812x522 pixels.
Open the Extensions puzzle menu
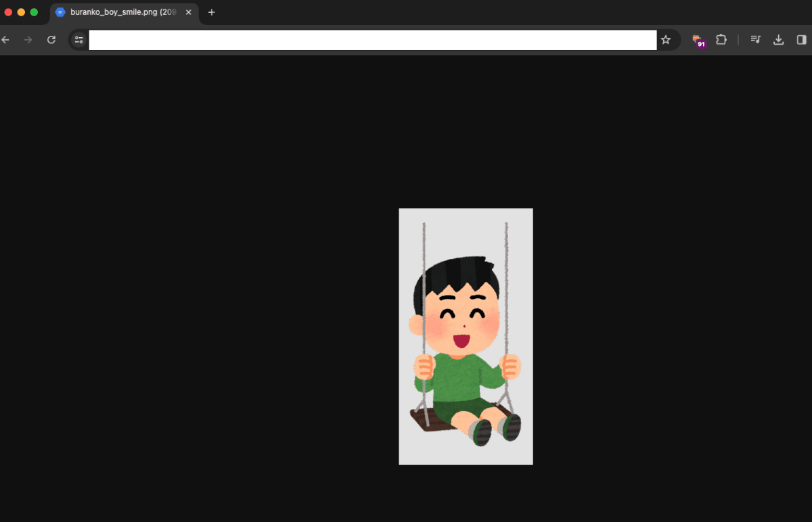721,40
